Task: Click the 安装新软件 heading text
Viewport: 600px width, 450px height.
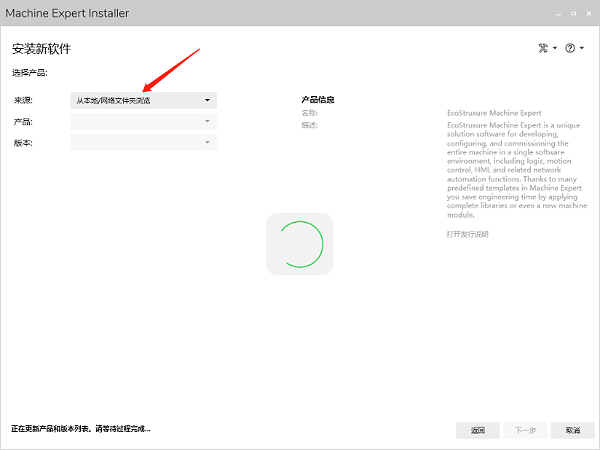Action: pyautogui.click(x=41, y=49)
